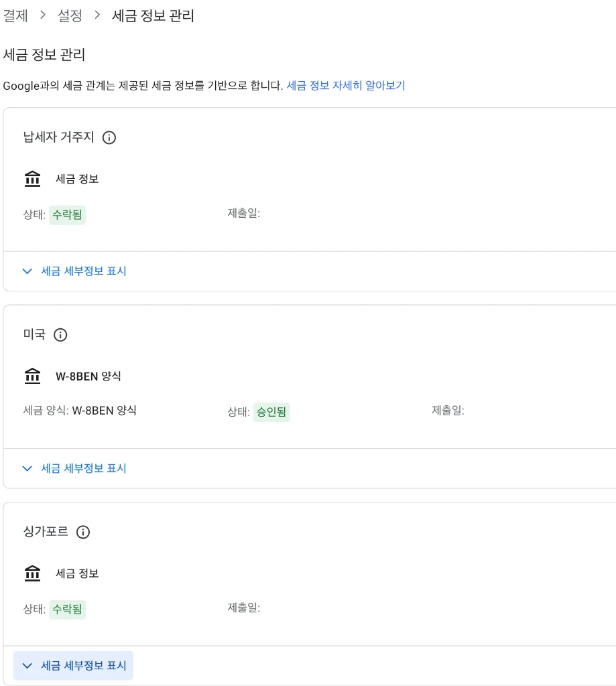Click 수락됨 status badge in 싱가포르 card
The height and width of the screenshot is (686, 616).
click(68, 609)
